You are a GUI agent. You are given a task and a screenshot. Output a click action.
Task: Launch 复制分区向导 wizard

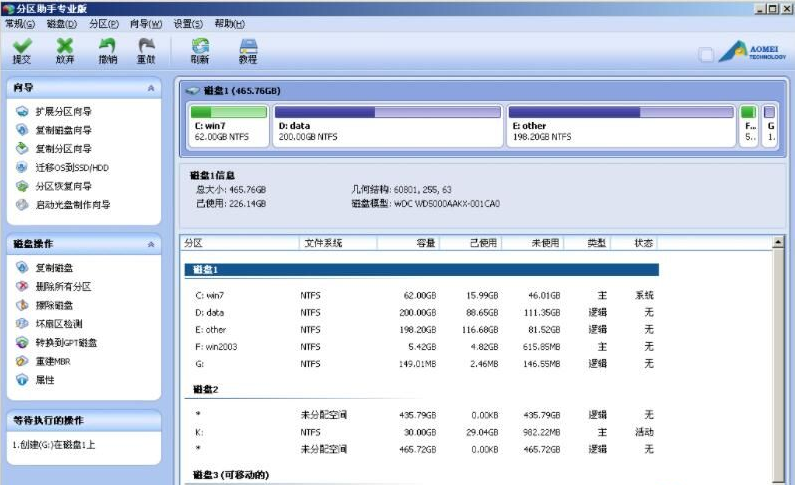tap(63, 149)
